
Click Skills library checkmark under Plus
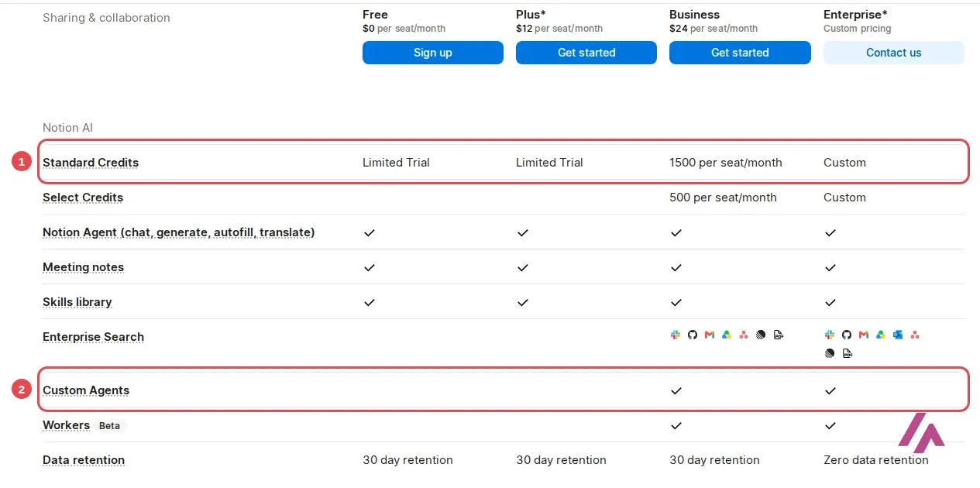pyautogui.click(x=523, y=302)
